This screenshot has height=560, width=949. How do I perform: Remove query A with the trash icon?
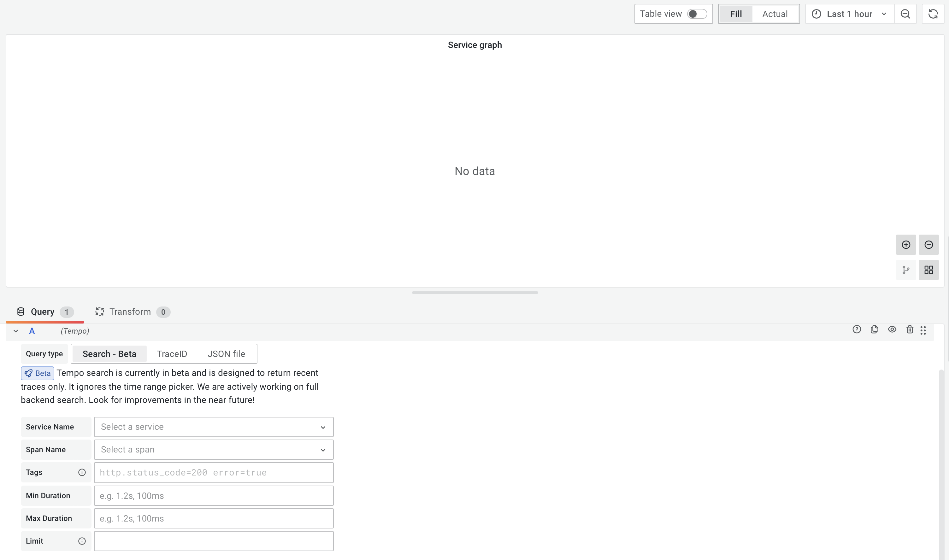tap(909, 329)
